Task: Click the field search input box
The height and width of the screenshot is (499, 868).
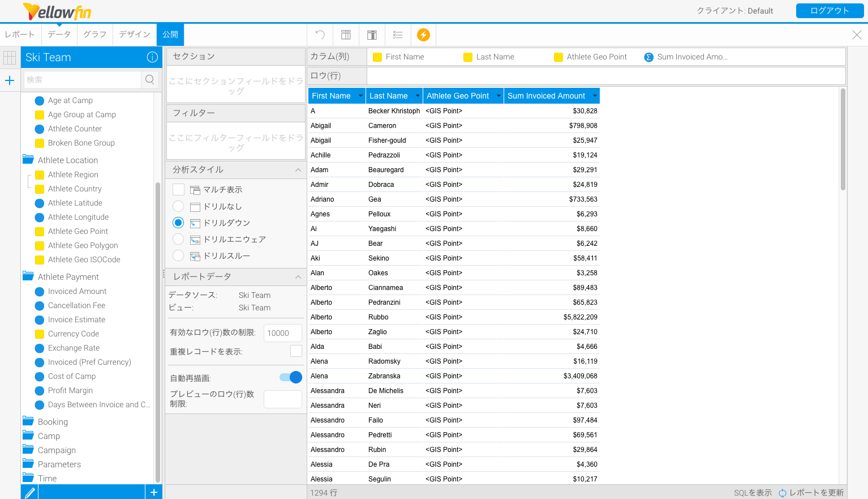Action: (x=83, y=80)
